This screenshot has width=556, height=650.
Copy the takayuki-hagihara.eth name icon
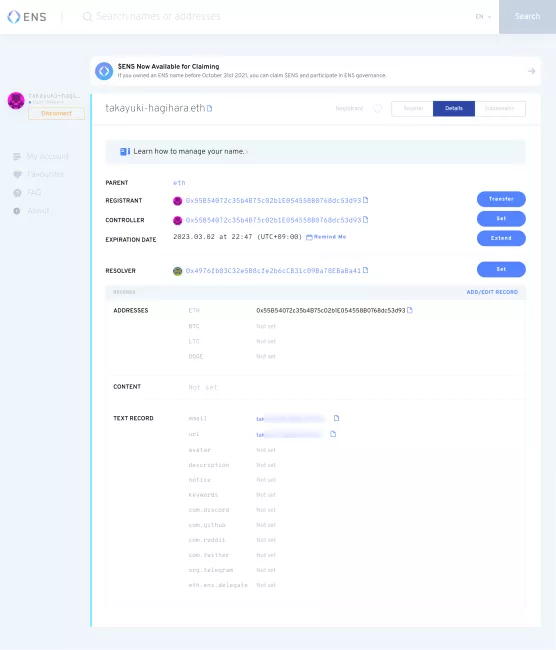pyautogui.click(x=209, y=109)
